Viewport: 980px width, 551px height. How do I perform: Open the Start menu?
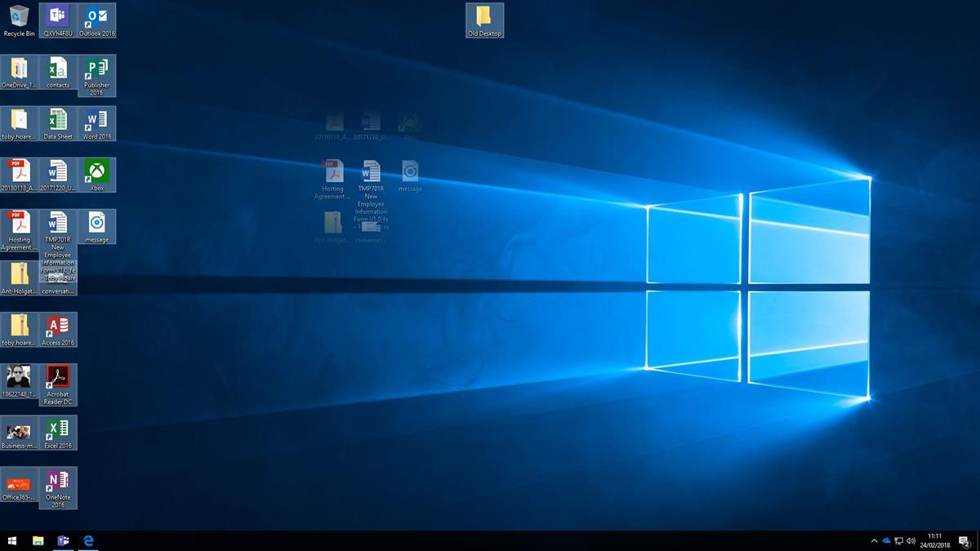pos(14,541)
